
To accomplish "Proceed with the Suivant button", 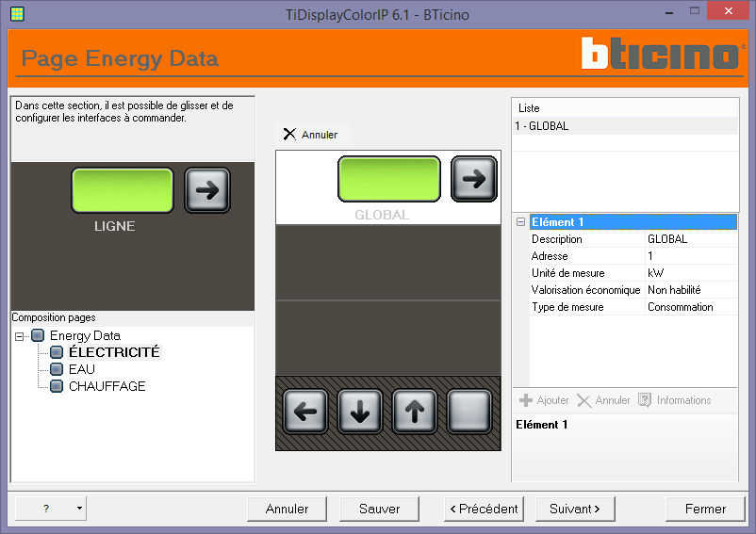I will click(x=575, y=509).
